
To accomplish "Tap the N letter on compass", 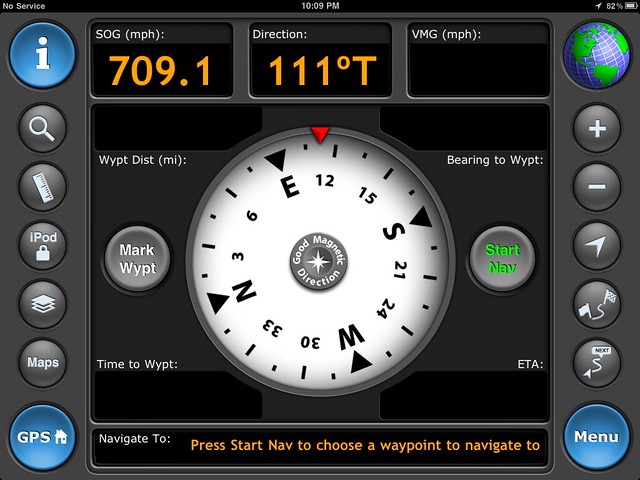I will tap(244, 291).
